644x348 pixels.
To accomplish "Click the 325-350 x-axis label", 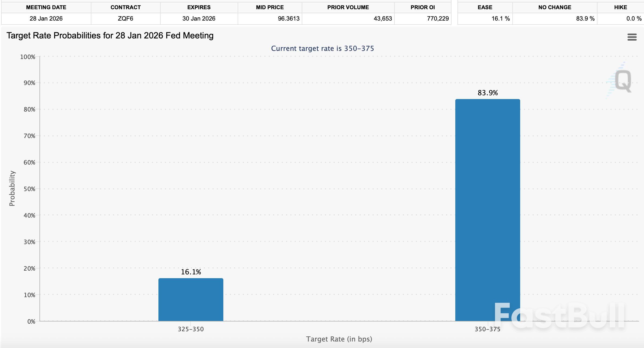I will point(191,329).
